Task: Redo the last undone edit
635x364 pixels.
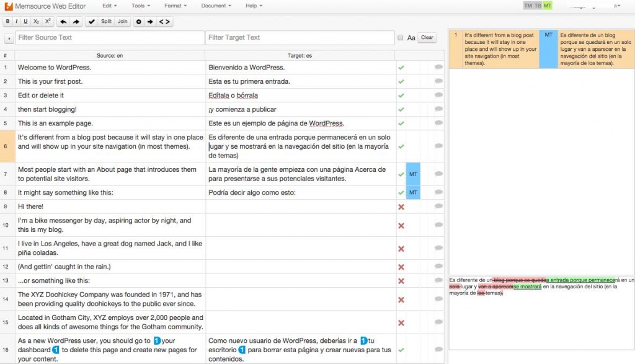Action: 76,22
